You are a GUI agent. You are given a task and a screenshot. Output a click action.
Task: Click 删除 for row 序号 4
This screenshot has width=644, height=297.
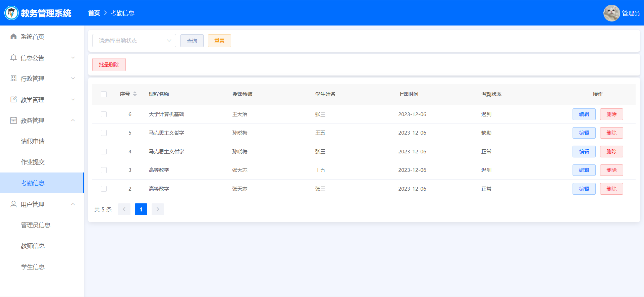click(x=611, y=152)
